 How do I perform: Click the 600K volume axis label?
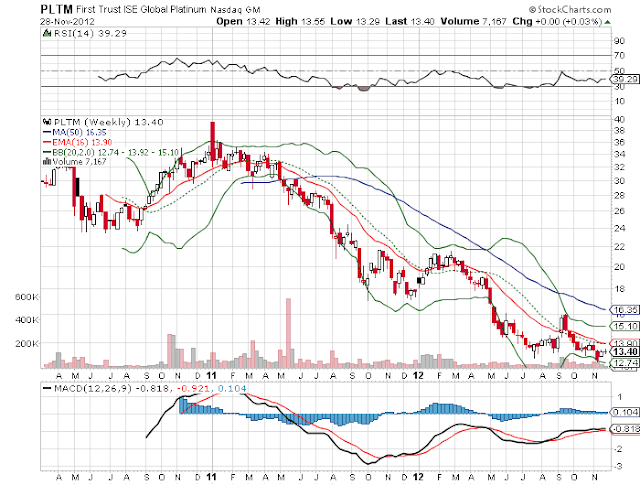[x=27, y=297]
